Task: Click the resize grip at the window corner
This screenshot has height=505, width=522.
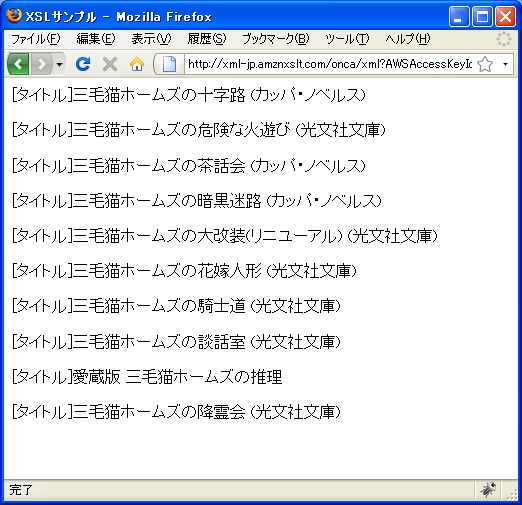Action: (x=512, y=494)
